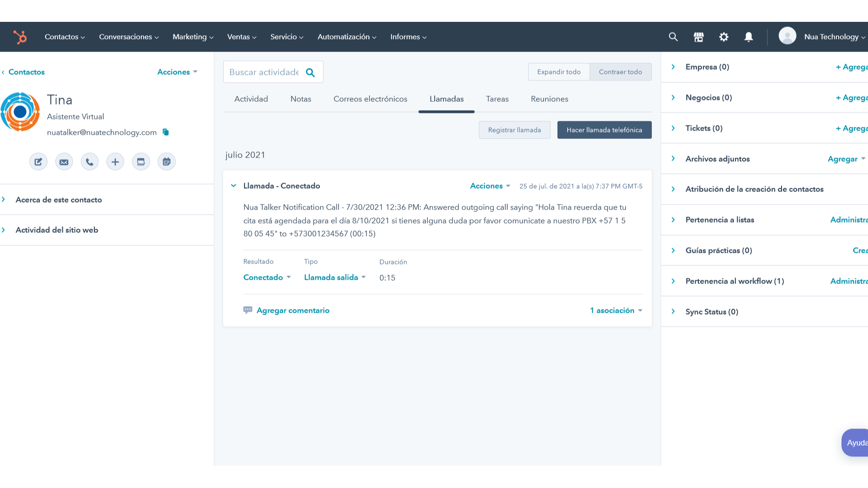
Task: Click the phone call icon under Tina
Action: 90,162
